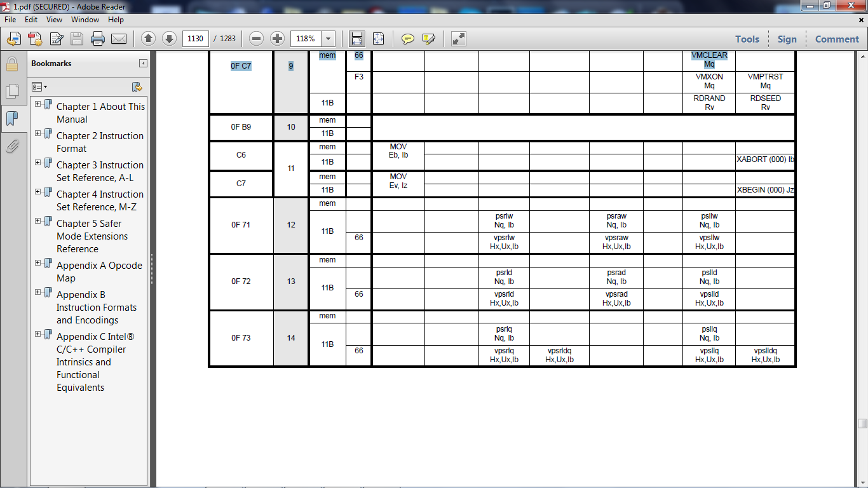
Task: Click the zoom percentage field 118%
Action: [x=306, y=39]
